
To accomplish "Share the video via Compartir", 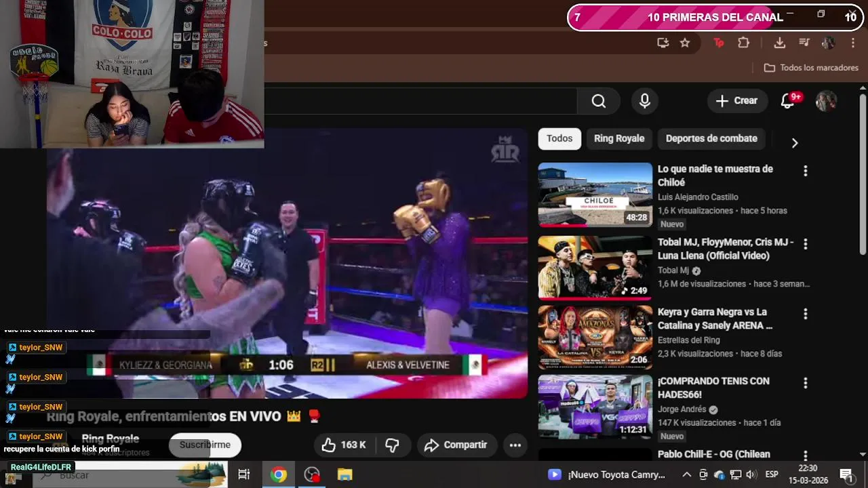I will coord(456,445).
